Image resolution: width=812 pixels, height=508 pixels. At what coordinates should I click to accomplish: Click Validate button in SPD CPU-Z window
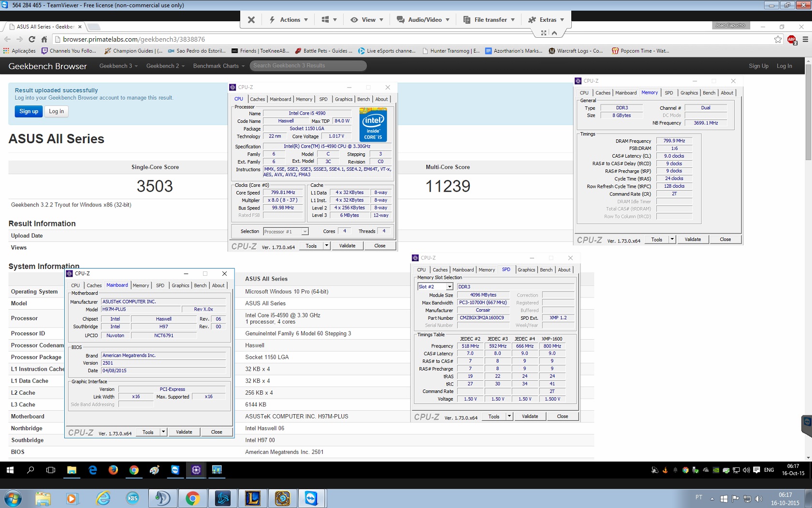click(x=530, y=417)
